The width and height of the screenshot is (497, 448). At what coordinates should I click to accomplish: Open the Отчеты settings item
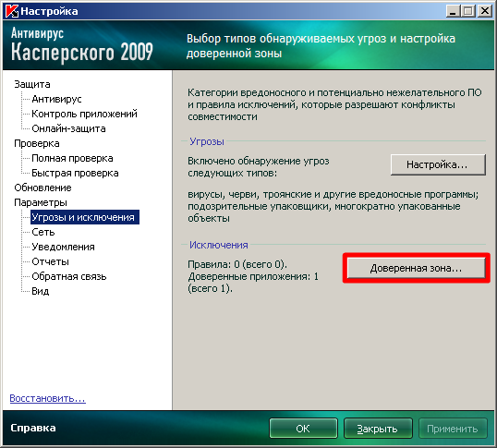click(50, 261)
